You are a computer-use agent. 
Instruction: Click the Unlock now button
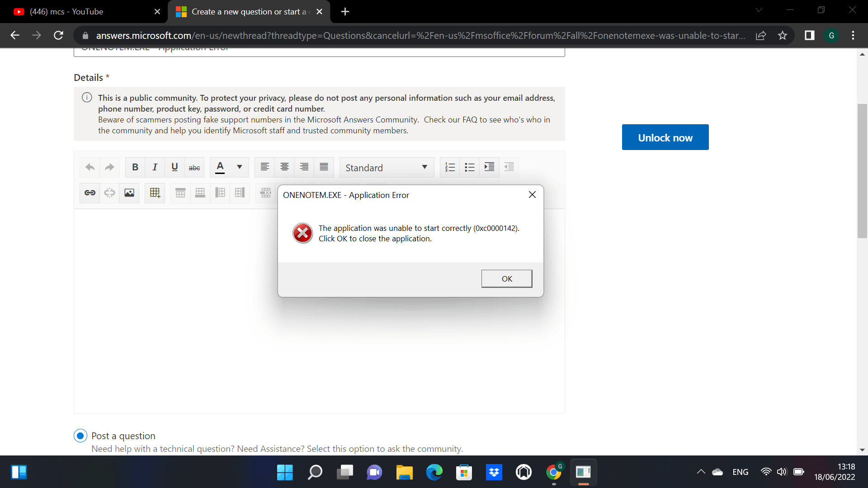pyautogui.click(x=665, y=137)
